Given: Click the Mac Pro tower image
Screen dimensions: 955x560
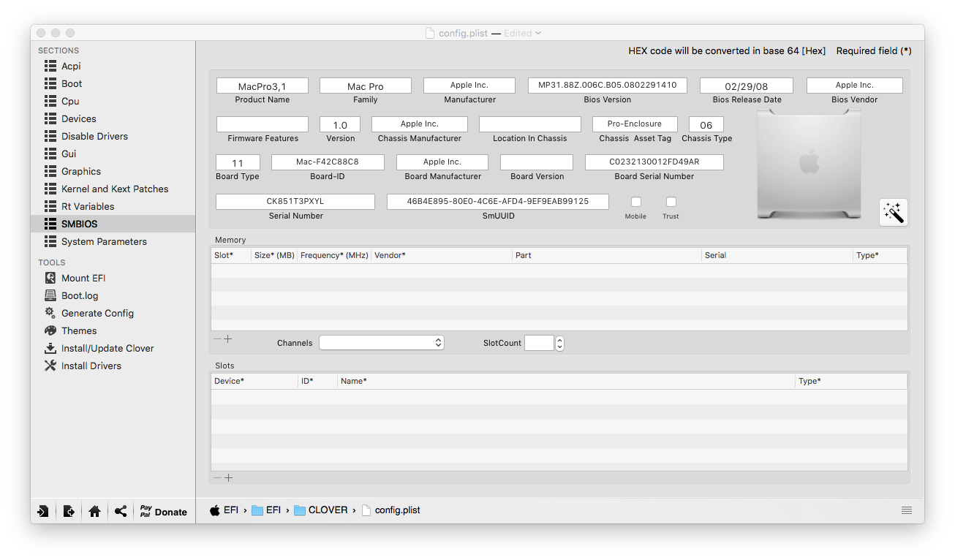Looking at the screenshot, I should 809,164.
